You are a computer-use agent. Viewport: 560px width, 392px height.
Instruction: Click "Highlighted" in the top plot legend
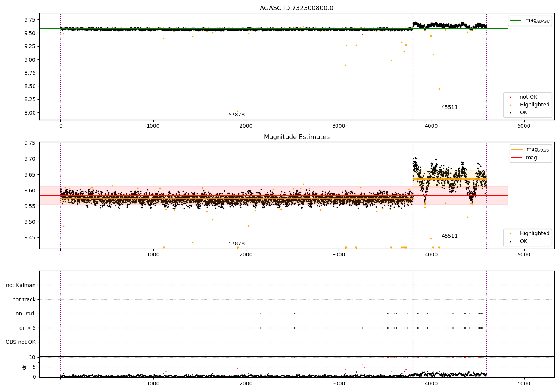(x=535, y=105)
